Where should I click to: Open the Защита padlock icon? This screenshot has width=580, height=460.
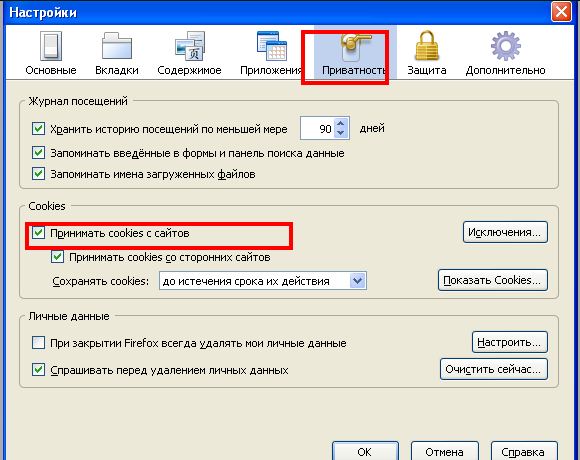click(426, 46)
